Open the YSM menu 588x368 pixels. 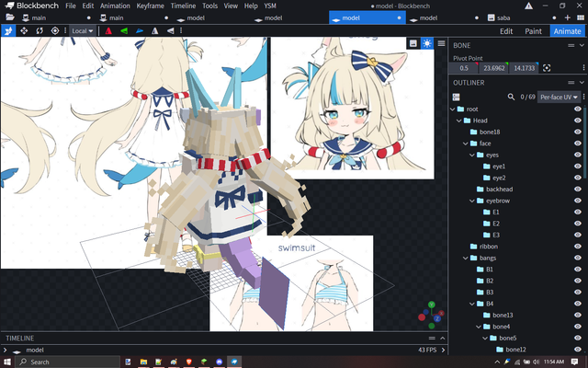[270, 6]
